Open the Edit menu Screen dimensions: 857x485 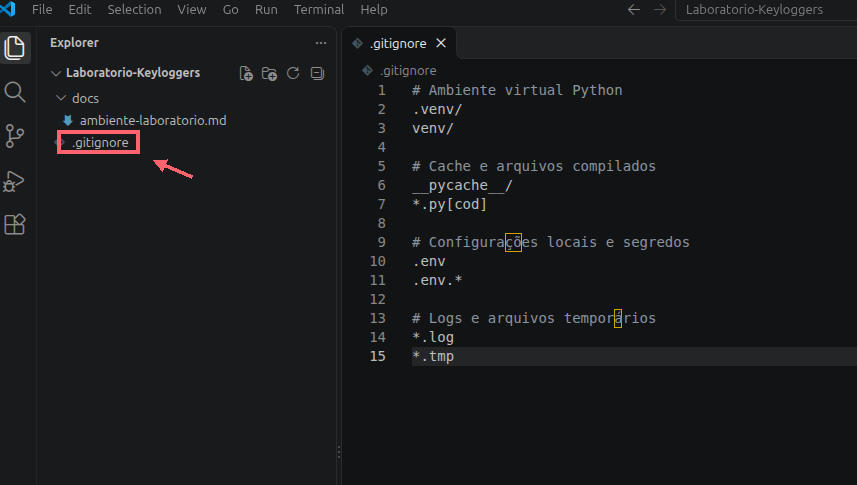(x=80, y=9)
